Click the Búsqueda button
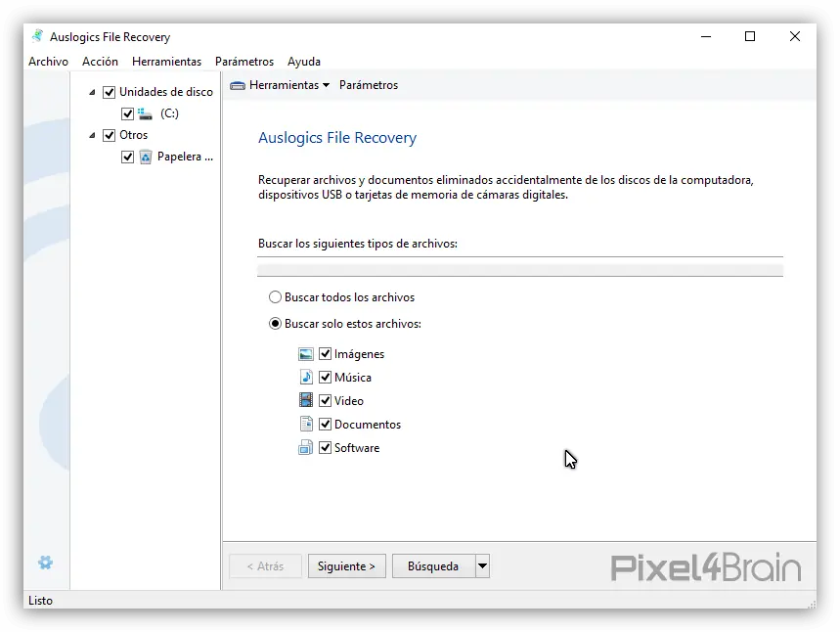Viewport: 840px width, 632px height. click(x=433, y=566)
